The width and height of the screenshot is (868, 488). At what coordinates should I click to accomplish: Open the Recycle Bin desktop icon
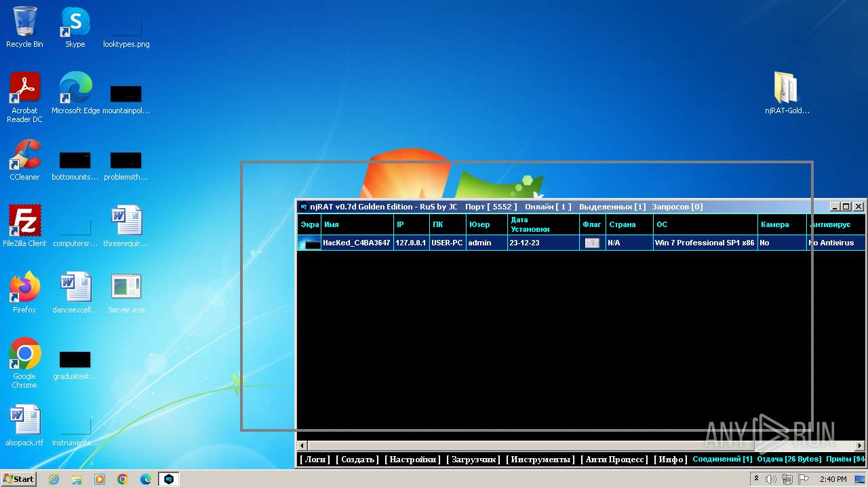pyautogui.click(x=24, y=27)
